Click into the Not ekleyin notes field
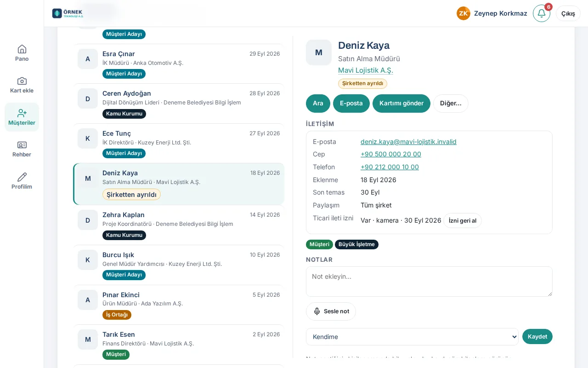The image size is (588, 368). [x=429, y=282]
